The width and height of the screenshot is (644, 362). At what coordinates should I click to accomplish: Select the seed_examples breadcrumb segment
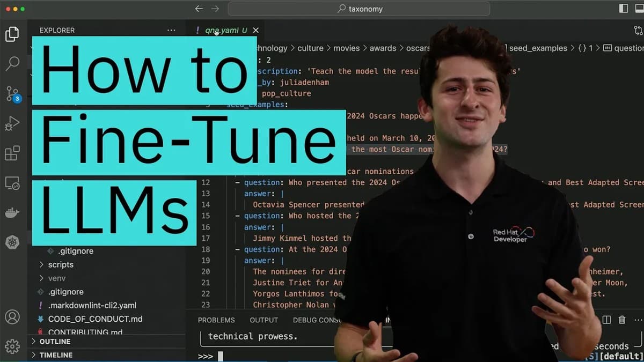pyautogui.click(x=538, y=48)
